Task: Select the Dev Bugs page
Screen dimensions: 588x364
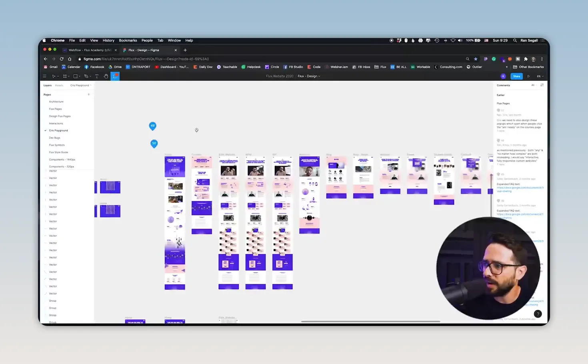Action: 55,138
